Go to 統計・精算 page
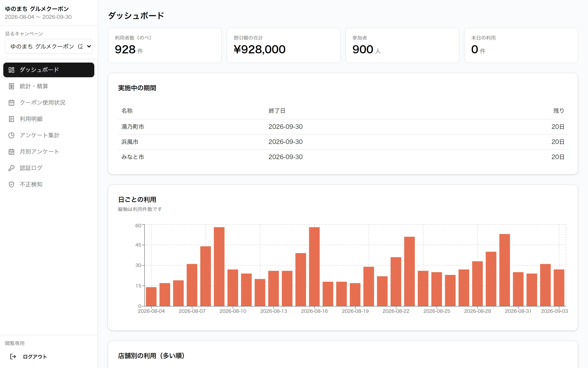The image size is (588, 368). pyautogui.click(x=49, y=86)
